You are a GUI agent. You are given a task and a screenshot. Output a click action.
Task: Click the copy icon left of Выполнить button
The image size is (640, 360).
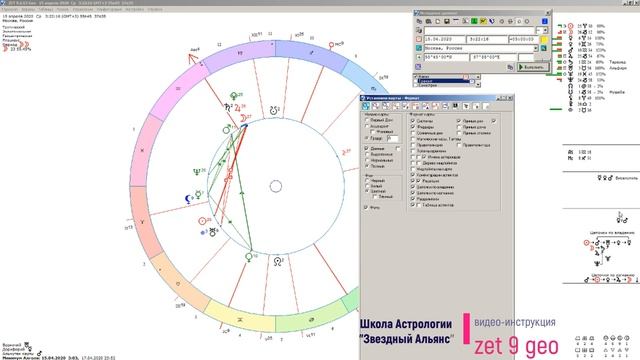510,67
